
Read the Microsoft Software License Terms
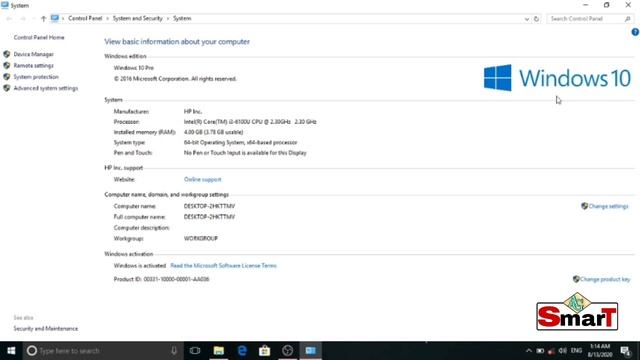click(223, 266)
